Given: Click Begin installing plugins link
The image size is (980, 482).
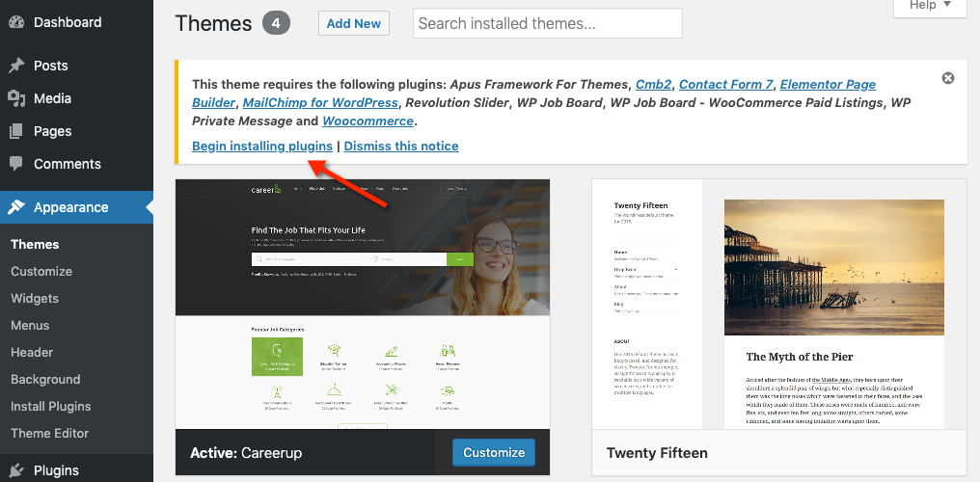Looking at the screenshot, I should click(x=262, y=146).
